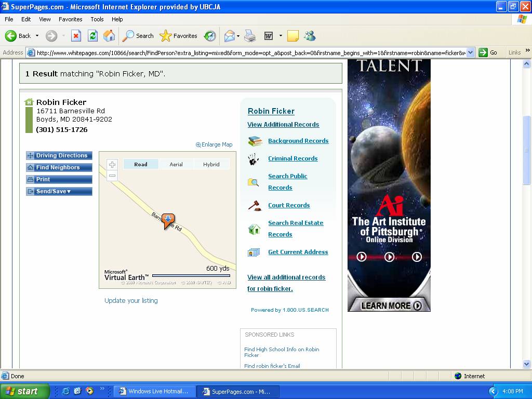This screenshot has width=532, height=399.
Task: Click the Real Estate house icon
Action: coord(254,229)
